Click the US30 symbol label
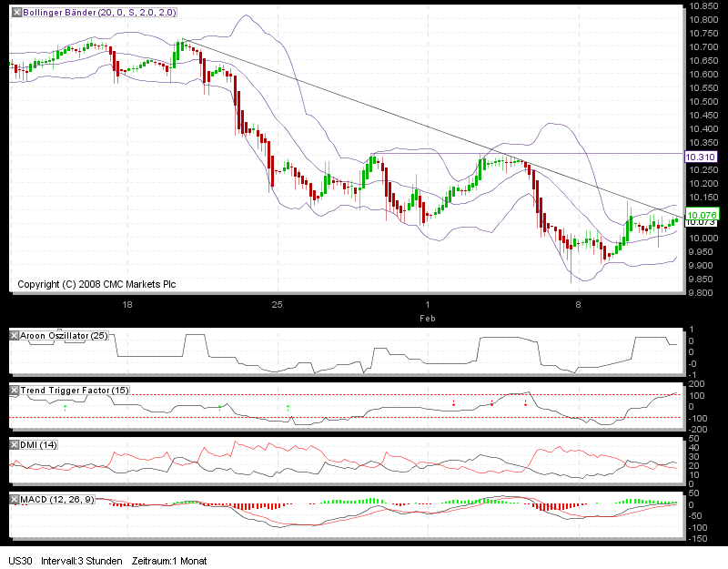Viewport: 728px width, 569px height. [20, 561]
